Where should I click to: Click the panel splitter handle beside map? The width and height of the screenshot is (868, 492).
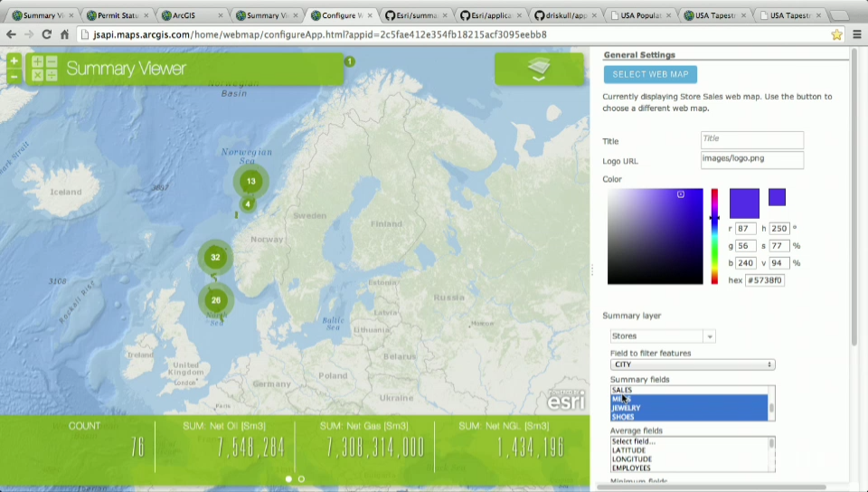tap(591, 270)
